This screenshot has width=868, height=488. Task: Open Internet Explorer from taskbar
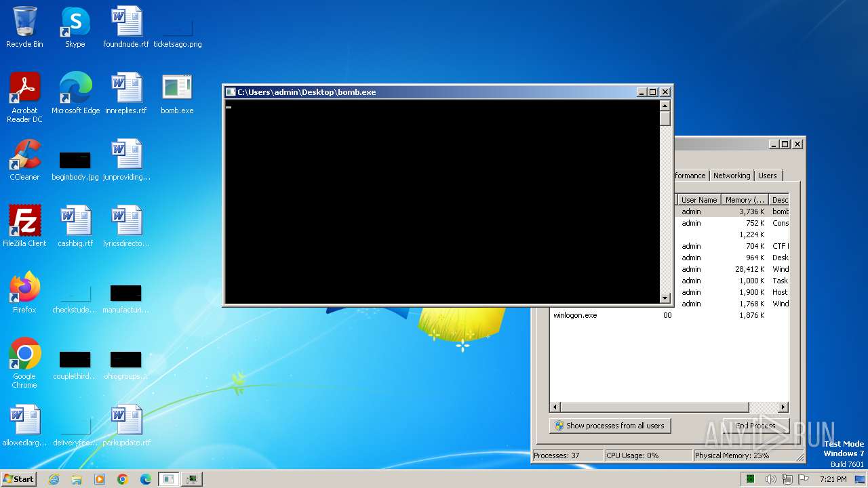coord(54,479)
